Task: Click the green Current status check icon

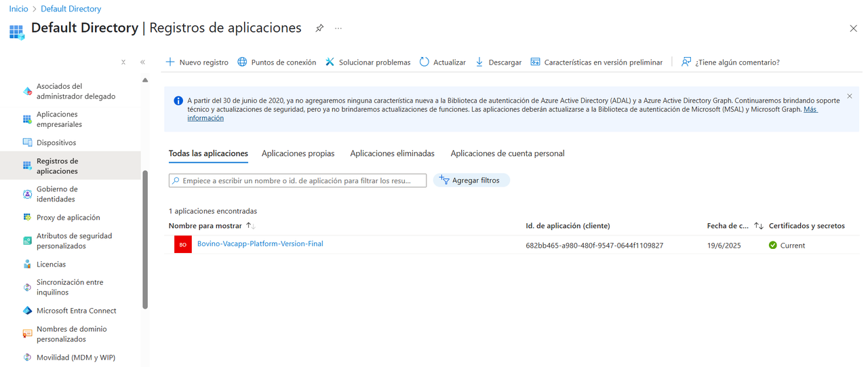Action: tap(773, 245)
